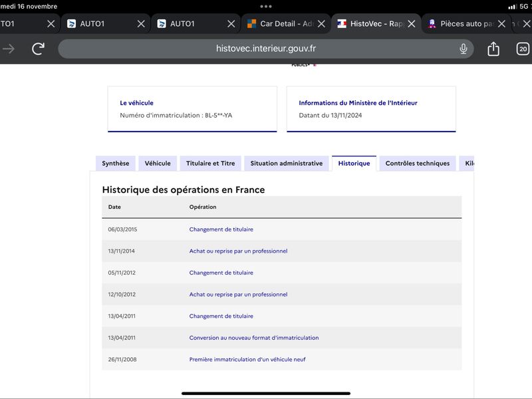This screenshot has width=532, height=399.
Task: Click Achat ou reprise dated 13/11/2014
Action: coord(238,251)
